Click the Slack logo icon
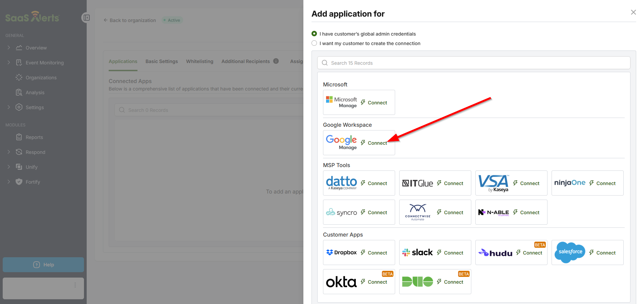This screenshot has height=304, width=644. tap(417, 252)
